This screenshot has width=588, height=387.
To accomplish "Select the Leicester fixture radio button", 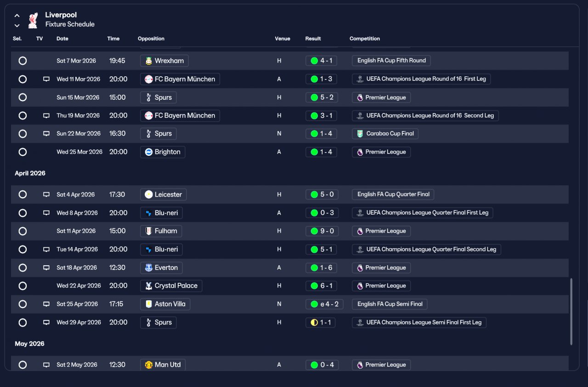I will 23,194.
